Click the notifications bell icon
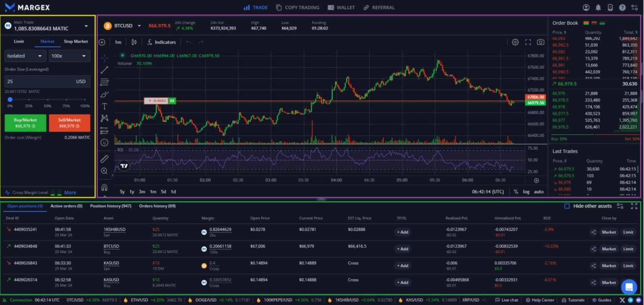Image resolution: width=644 pixels, height=305 pixels. click(x=597, y=7)
